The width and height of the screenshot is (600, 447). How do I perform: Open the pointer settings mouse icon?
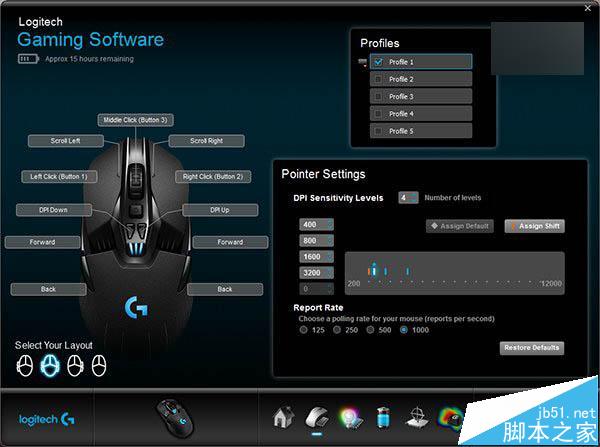316,418
